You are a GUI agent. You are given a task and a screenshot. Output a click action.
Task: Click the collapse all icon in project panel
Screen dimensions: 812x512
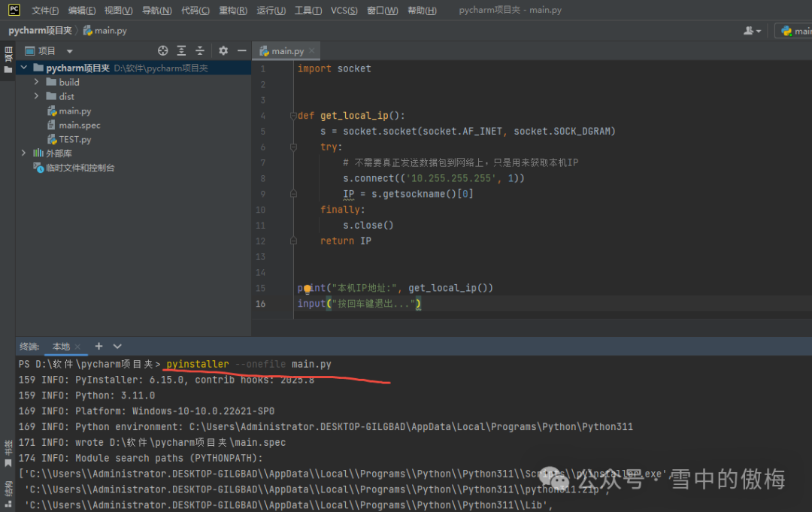200,50
